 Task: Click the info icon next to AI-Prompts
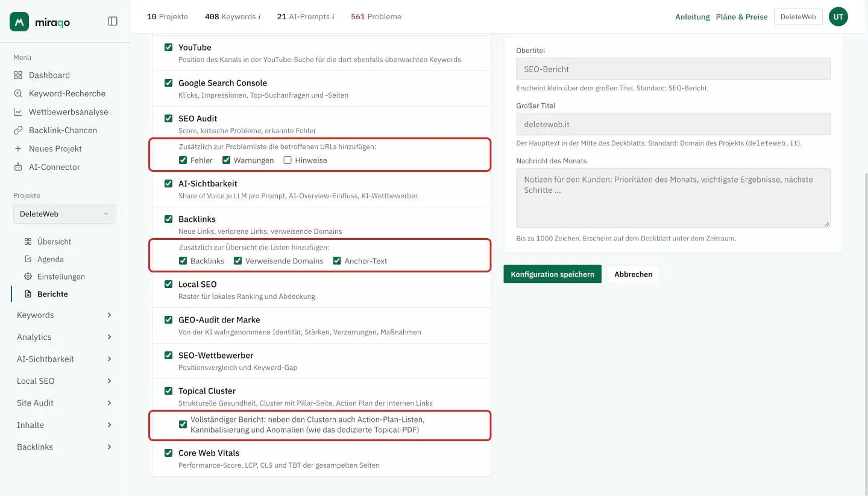tap(333, 17)
